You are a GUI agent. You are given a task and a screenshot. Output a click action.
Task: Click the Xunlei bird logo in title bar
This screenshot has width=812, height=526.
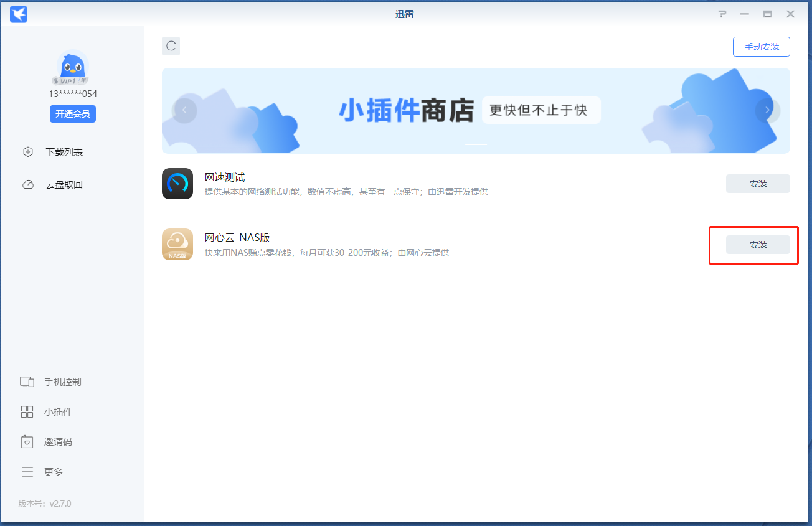coord(19,14)
